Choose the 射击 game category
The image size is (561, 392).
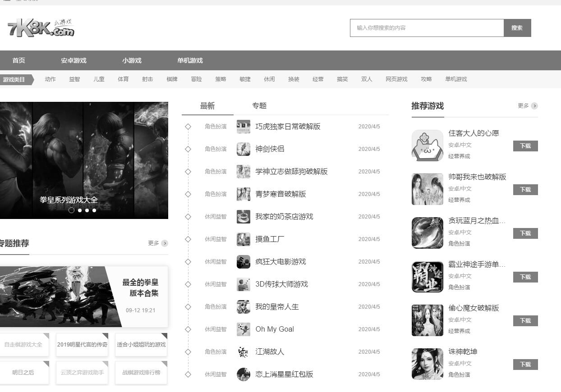point(147,79)
